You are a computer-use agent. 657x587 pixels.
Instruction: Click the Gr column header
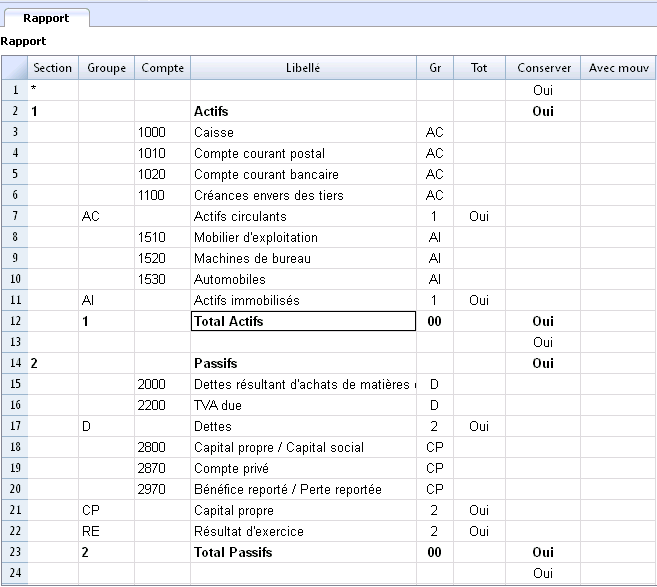(x=435, y=68)
